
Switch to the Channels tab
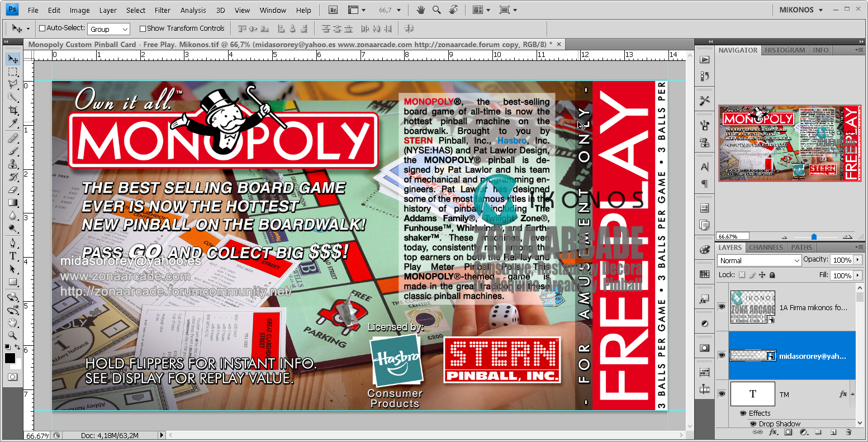(x=766, y=248)
